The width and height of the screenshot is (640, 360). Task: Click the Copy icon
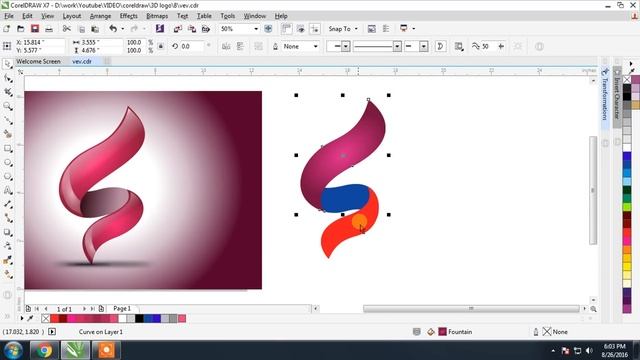[x=81, y=29]
